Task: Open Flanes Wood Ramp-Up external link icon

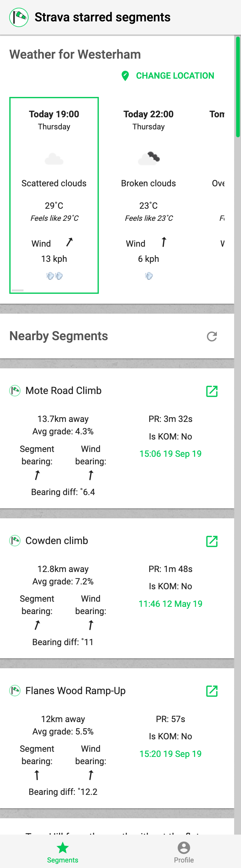Action: pyautogui.click(x=212, y=691)
